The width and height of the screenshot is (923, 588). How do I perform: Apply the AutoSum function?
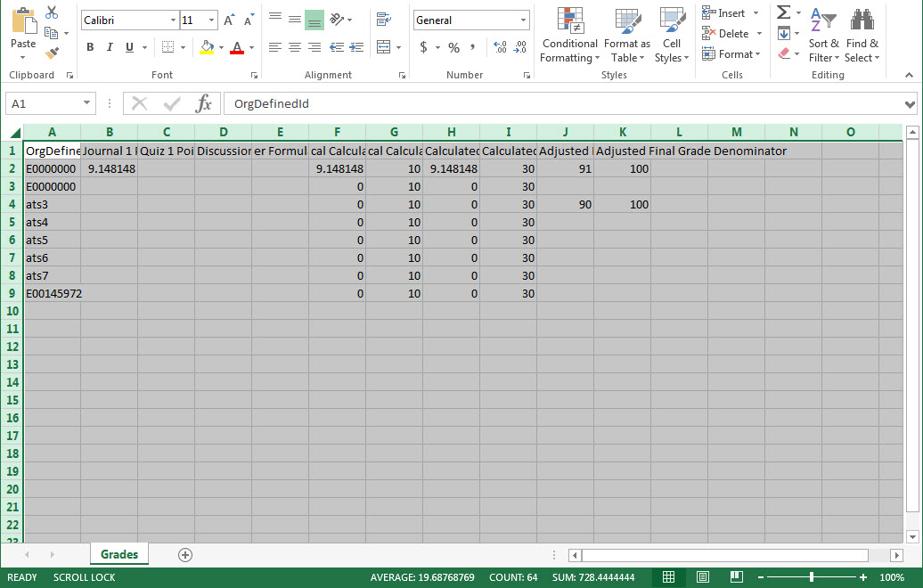tap(783, 12)
